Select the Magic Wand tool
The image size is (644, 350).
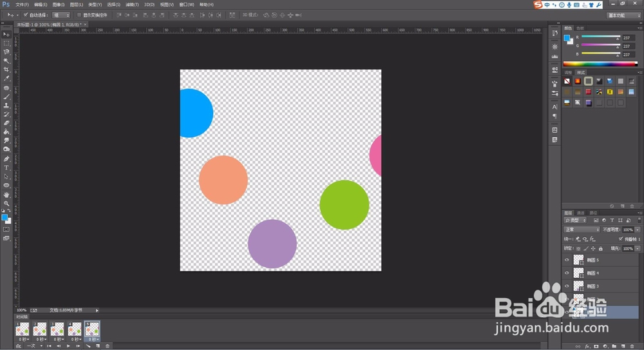pos(6,61)
